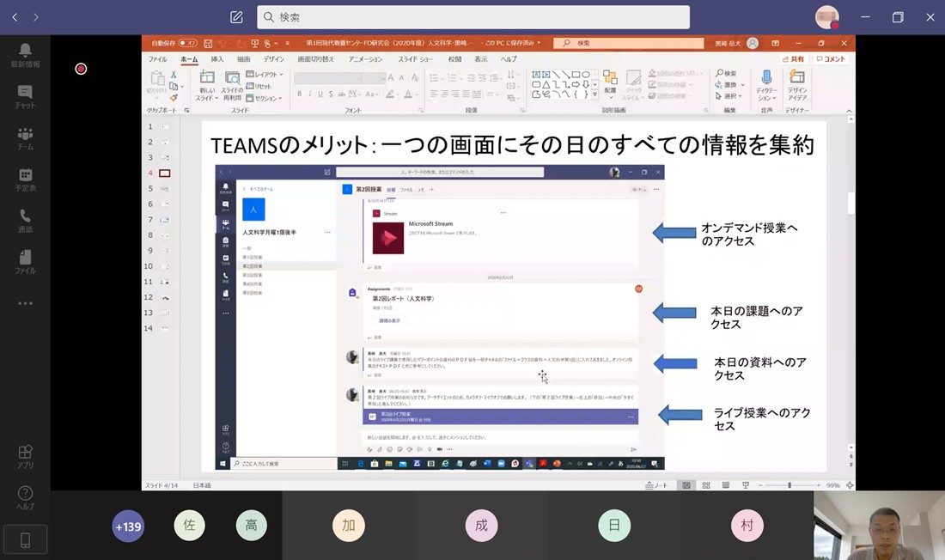Click the normal view icon in status bar
Viewport: 945px width, 560px height.
point(686,485)
